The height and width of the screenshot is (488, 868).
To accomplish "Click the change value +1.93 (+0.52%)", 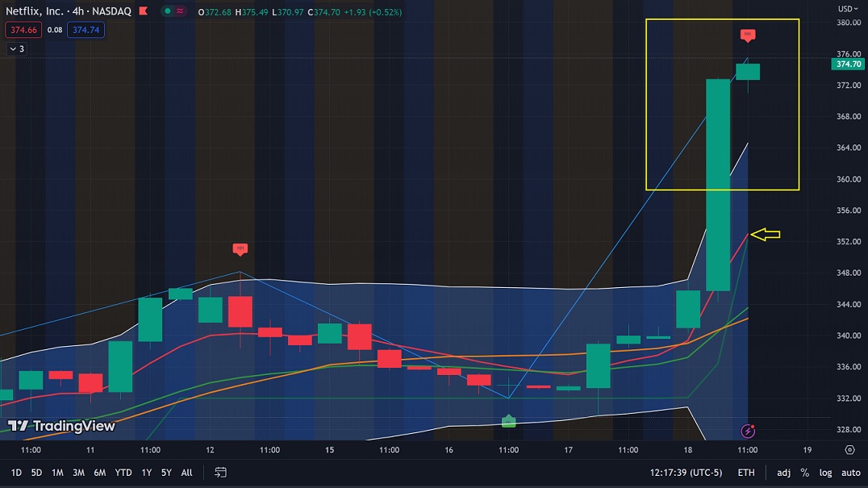I will pos(373,11).
